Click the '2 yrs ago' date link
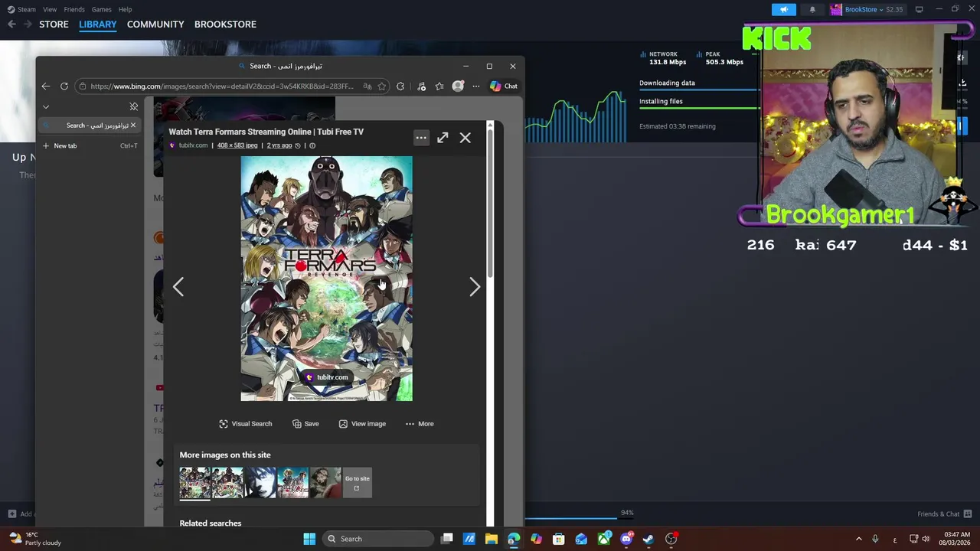The height and width of the screenshot is (551, 980). point(279,145)
